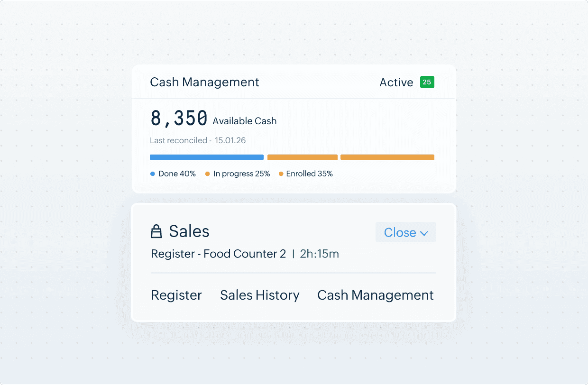Open the Register tab

[x=176, y=295]
